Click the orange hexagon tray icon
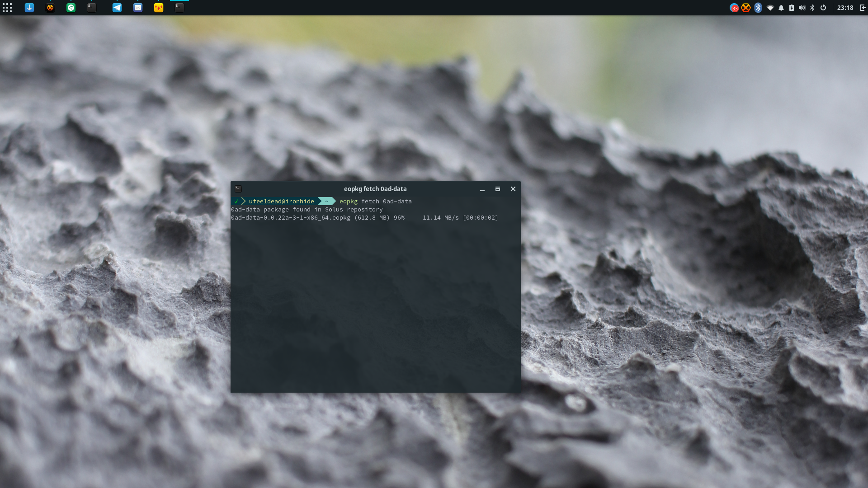 [x=746, y=8]
